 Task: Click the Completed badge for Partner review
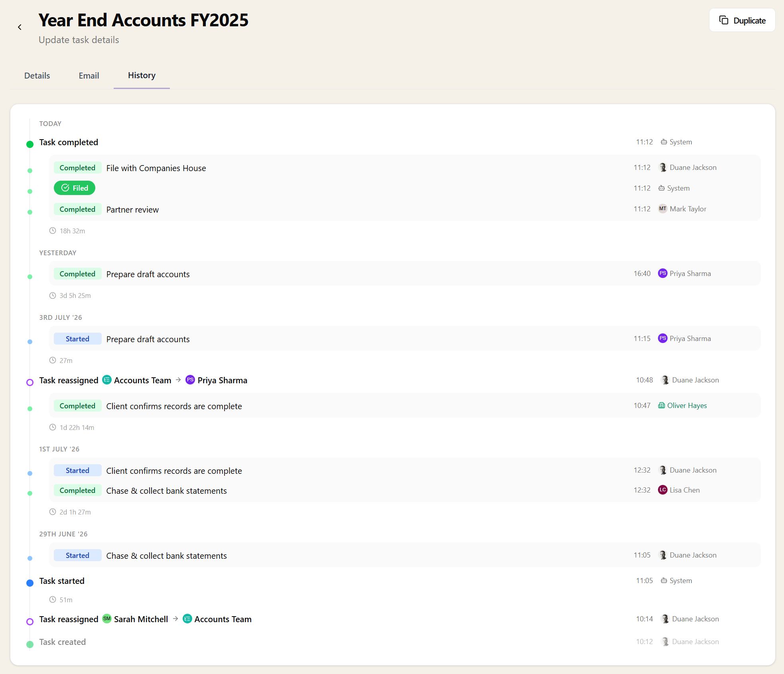point(77,209)
